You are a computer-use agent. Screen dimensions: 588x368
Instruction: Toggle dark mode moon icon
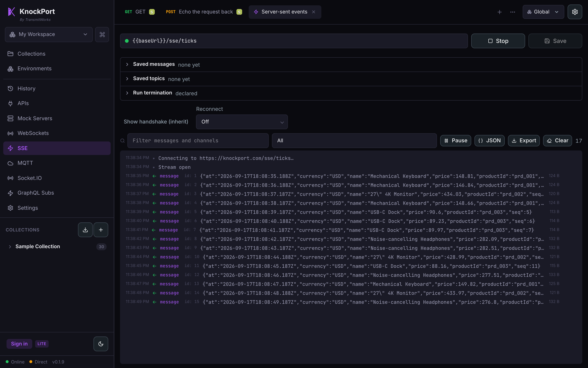point(101,344)
